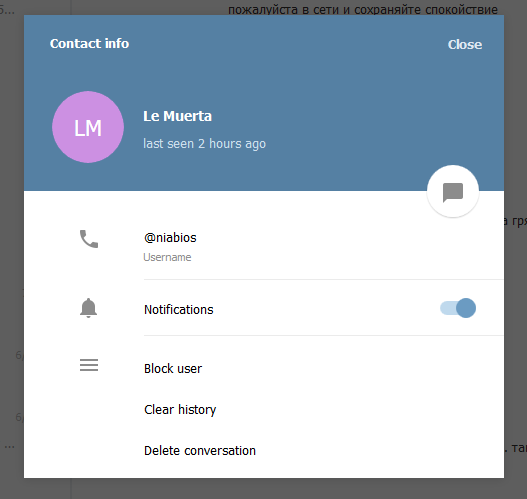Open chat via the message bubble icon
Screen dimensions: 527x499
[453, 192]
